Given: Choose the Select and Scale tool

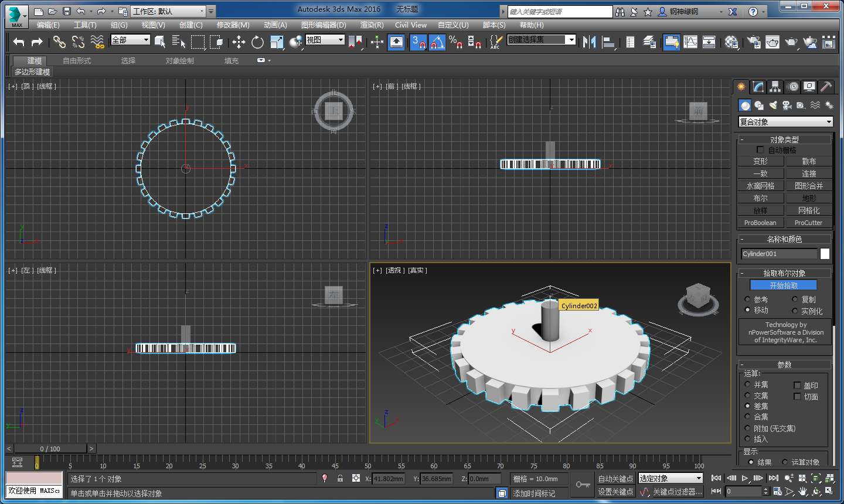Looking at the screenshot, I should tap(277, 42).
